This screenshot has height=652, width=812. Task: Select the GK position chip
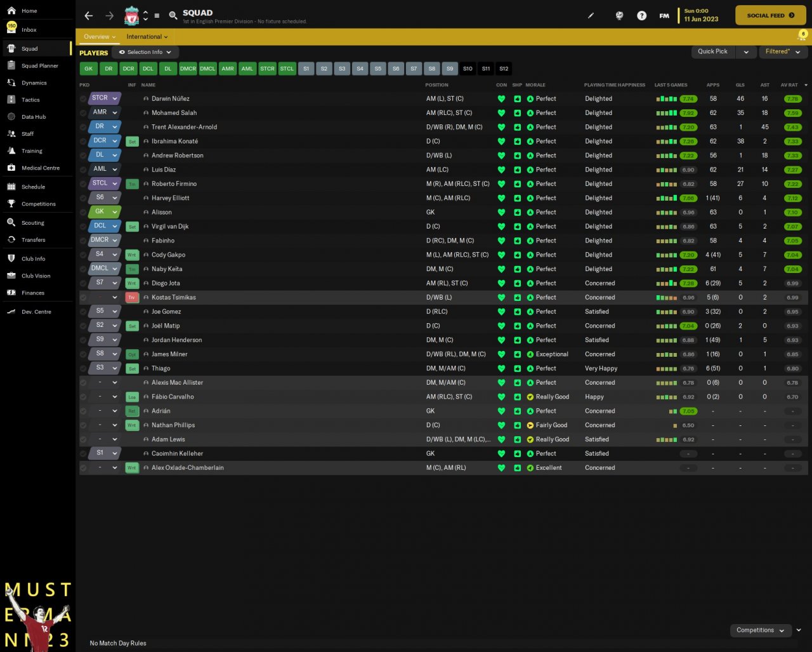pyautogui.click(x=89, y=69)
